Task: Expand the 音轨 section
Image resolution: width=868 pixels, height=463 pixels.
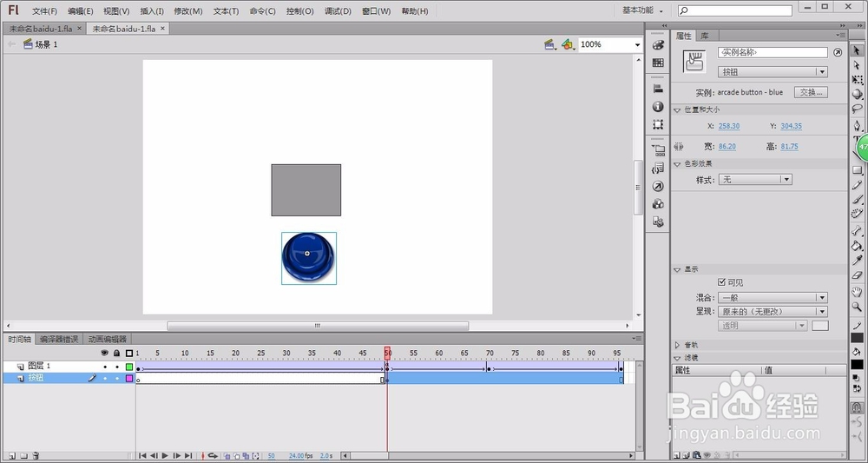Action: pyautogui.click(x=677, y=345)
